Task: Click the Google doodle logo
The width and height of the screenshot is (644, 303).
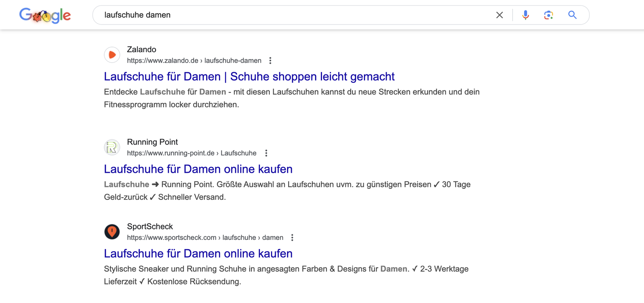Action: 45,15
